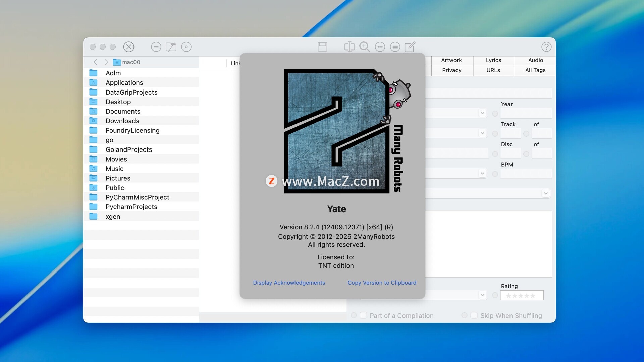Click the pencil-on-square edit icon
The height and width of the screenshot is (362, 644).
click(x=410, y=47)
